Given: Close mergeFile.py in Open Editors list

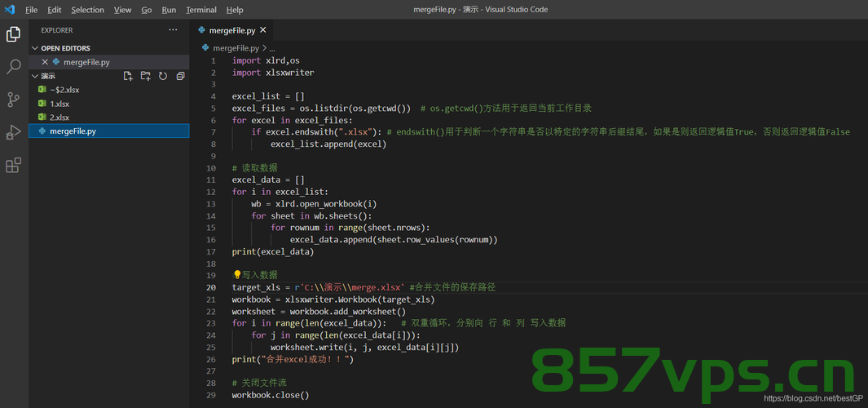Looking at the screenshot, I should 45,62.
